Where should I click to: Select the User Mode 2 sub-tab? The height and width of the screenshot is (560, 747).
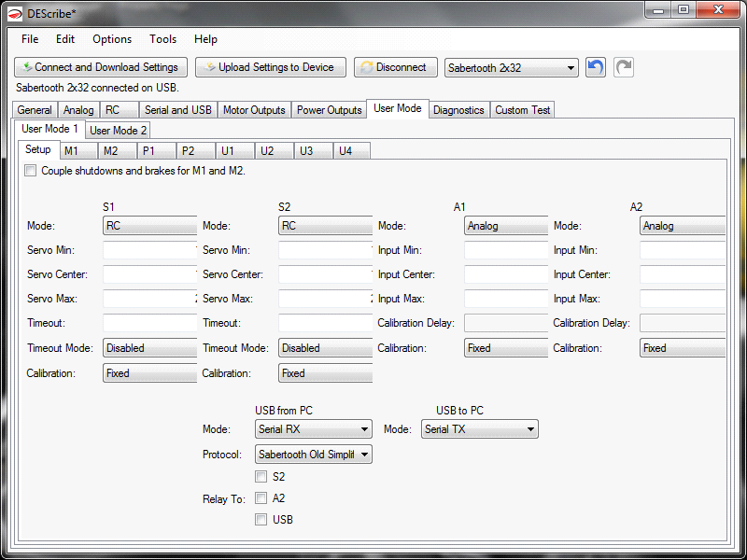tap(119, 130)
